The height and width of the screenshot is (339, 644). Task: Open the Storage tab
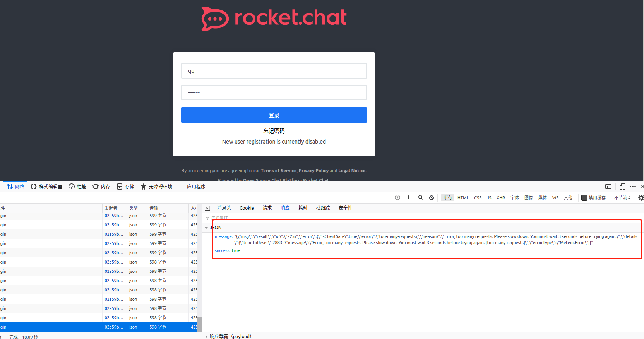125,187
